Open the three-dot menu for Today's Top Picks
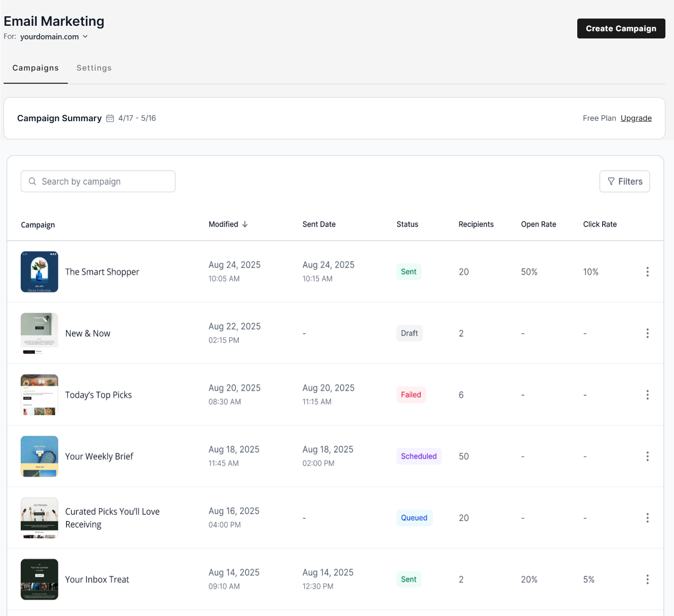 pyautogui.click(x=647, y=395)
